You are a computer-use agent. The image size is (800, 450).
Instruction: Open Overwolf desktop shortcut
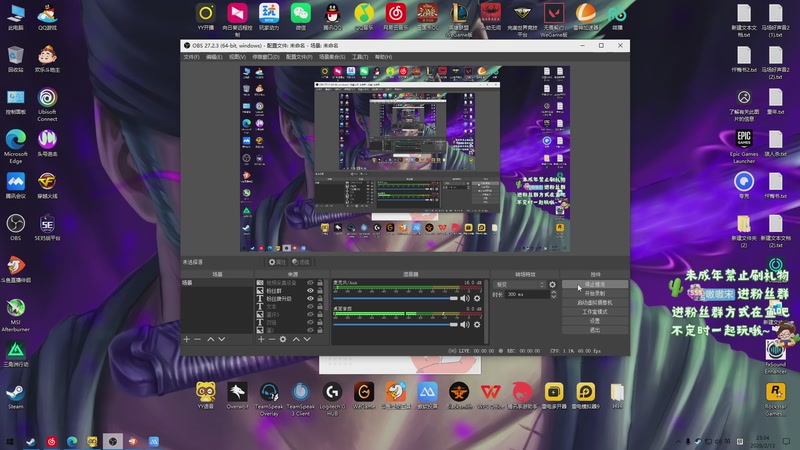coord(237,395)
